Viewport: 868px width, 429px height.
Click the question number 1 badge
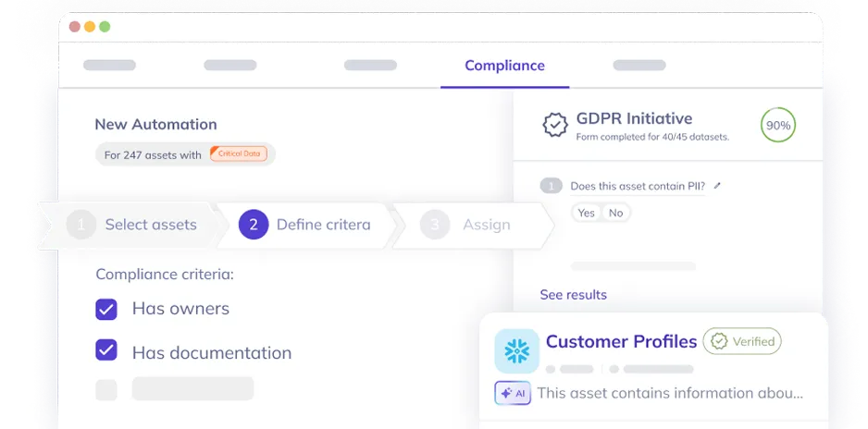[551, 187]
